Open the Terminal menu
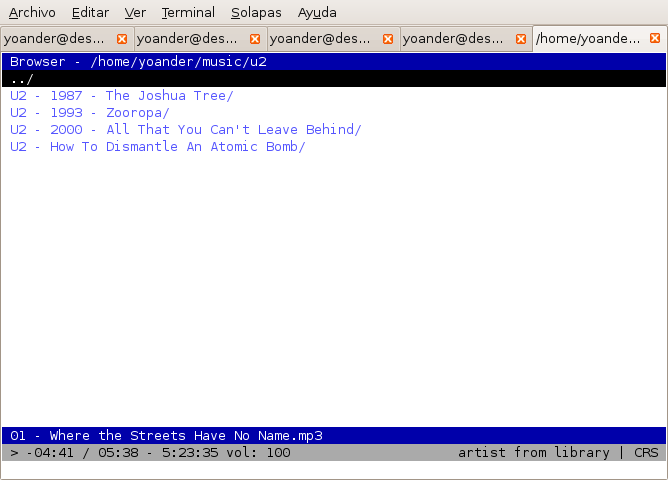The image size is (668, 480). 188,13
